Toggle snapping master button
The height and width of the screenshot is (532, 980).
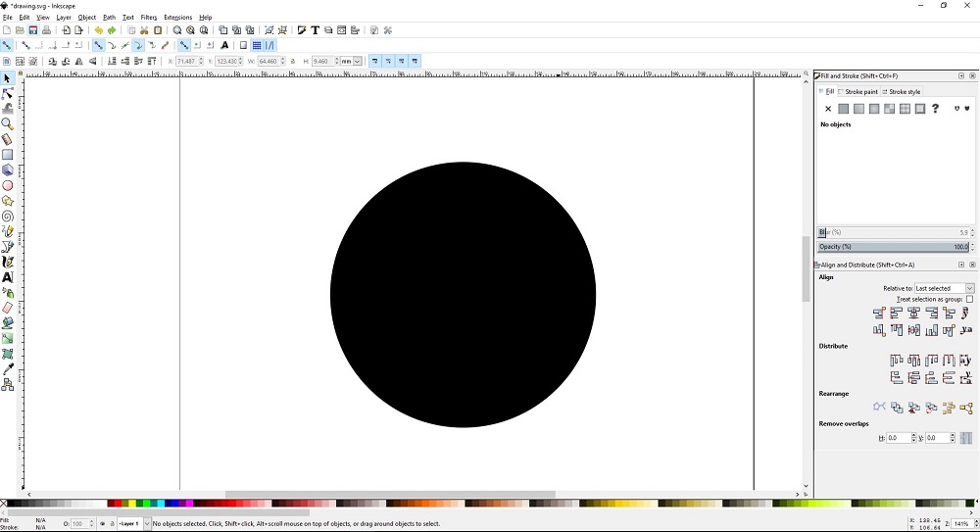point(6,46)
